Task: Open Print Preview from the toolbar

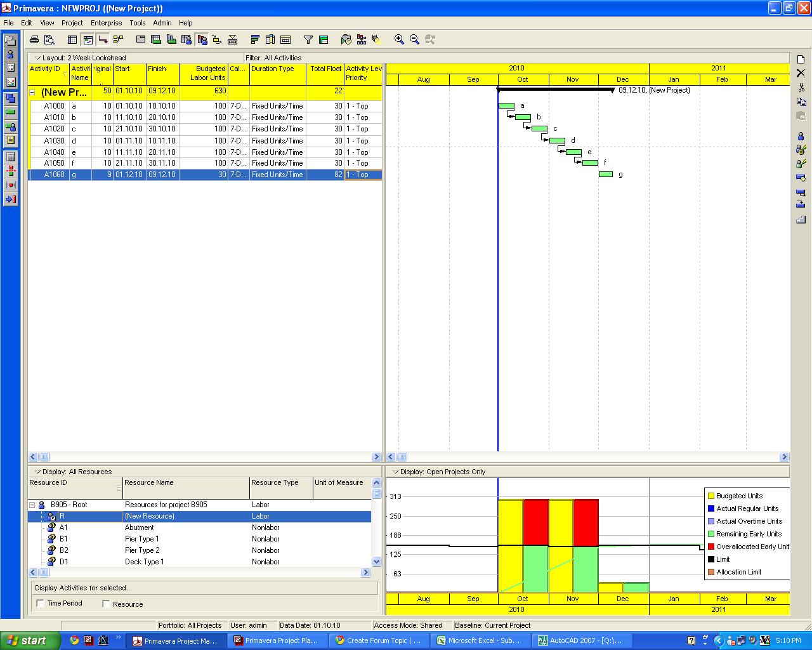Action: 49,39
